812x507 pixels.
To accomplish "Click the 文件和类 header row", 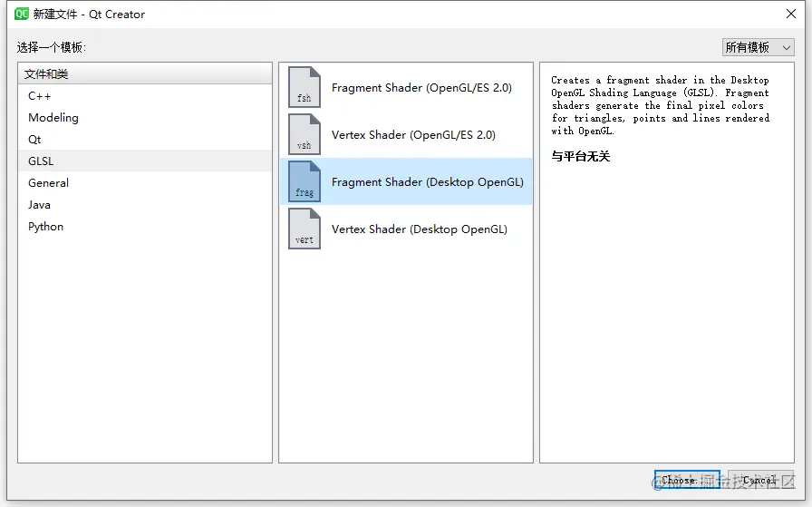I will click(x=145, y=74).
